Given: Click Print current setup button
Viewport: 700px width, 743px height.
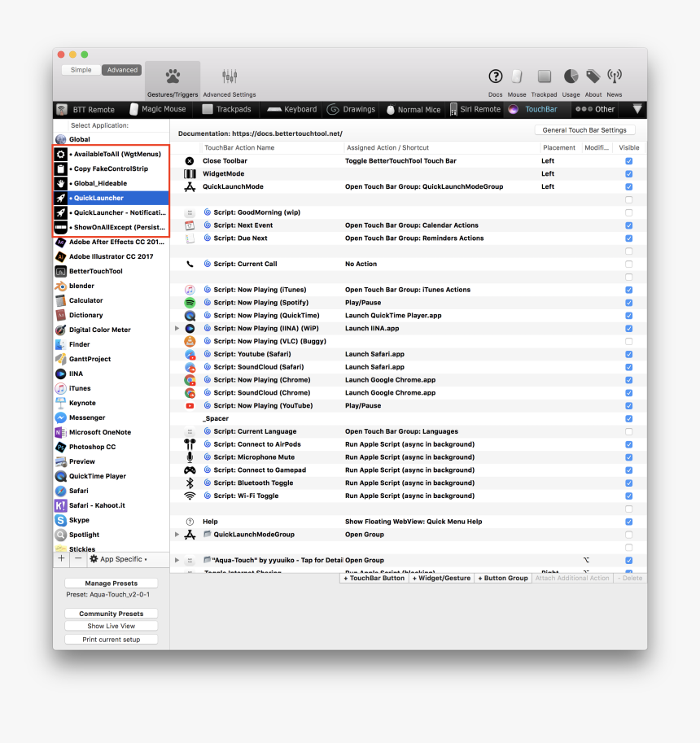Looking at the screenshot, I should click(x=111, y=640).
